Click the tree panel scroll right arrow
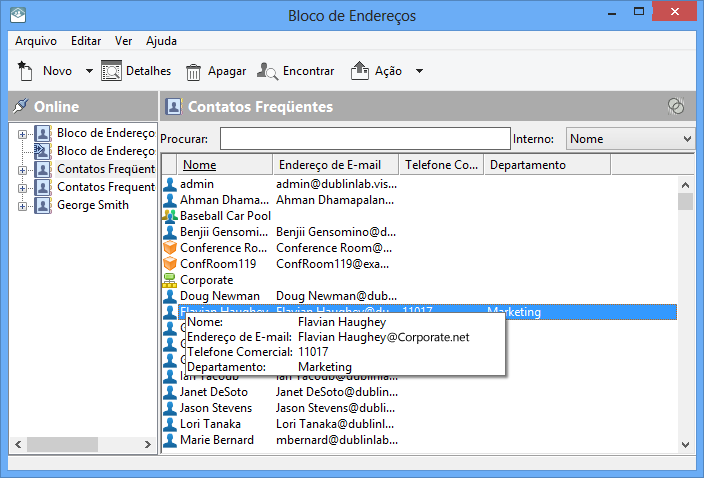The image size is (704, 478). (148, 444)
